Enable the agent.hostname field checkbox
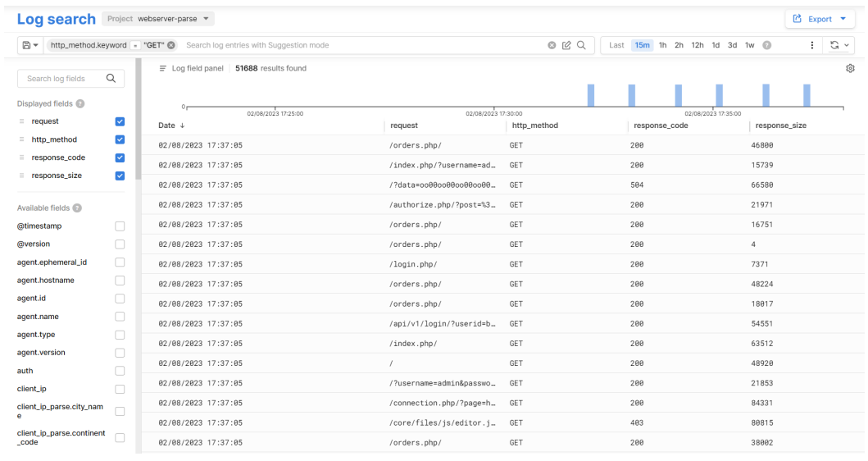This screenshot has height=461, width=868. click(120, 281)
